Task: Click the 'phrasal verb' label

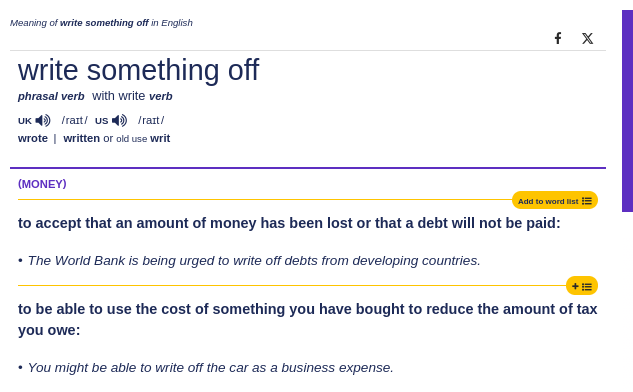Action: (51, 96)
